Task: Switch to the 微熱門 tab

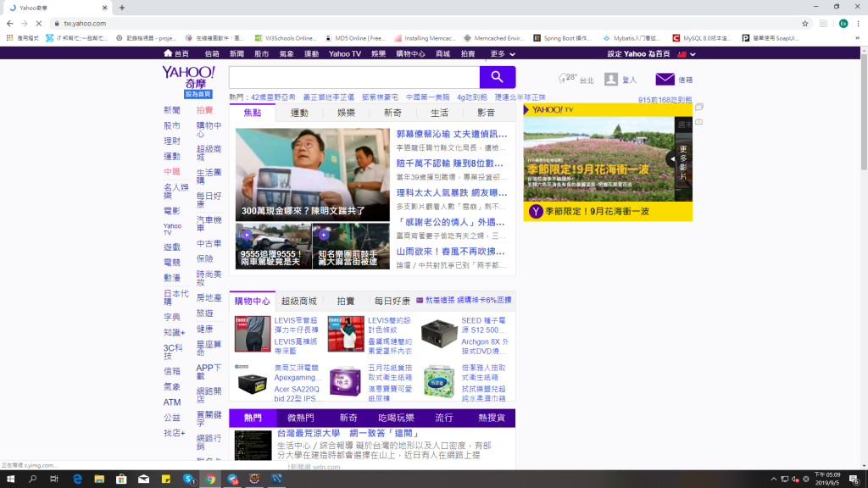Action: point(301,418)
